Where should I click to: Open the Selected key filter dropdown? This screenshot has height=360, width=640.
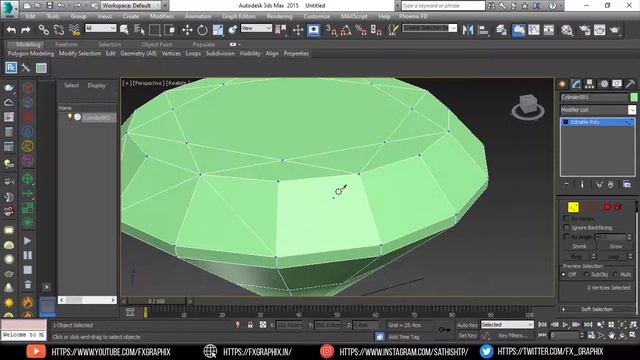[x=507, y=325]
